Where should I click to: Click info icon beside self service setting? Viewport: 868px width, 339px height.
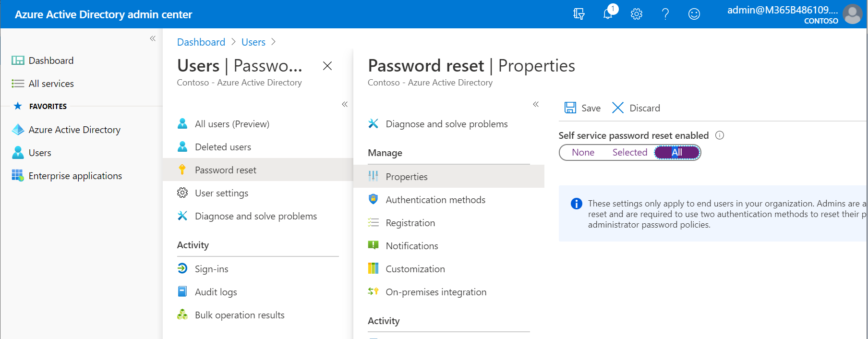(720, 135)
